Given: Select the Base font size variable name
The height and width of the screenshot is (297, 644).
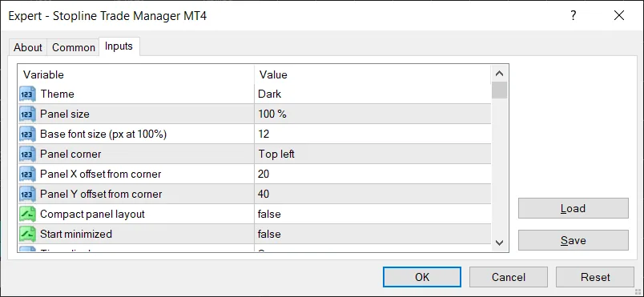Looking at the screenshot, I should coord(103,134).
